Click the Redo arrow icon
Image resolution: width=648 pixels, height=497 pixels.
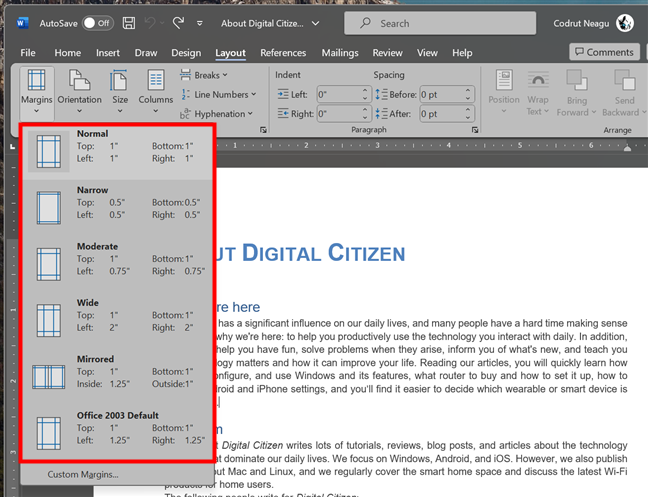(x=178, y=23)
